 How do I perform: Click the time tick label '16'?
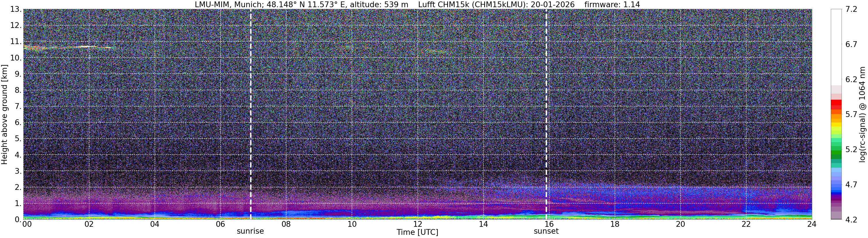pos(549,224)
